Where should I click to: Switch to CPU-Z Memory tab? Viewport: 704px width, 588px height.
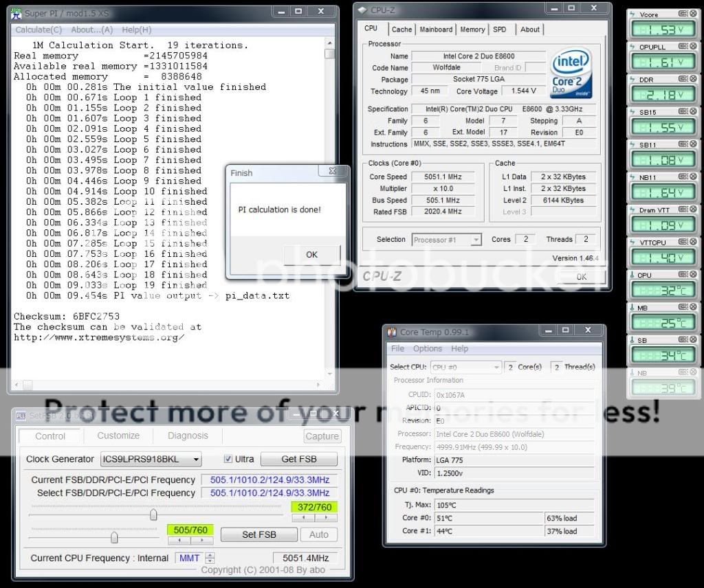click(472, 30)
